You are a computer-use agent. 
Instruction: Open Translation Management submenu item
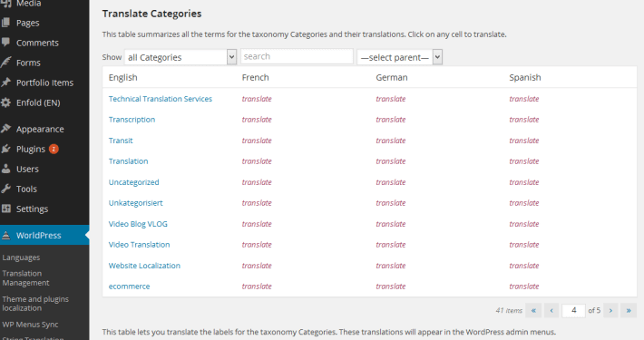[26, 278]
